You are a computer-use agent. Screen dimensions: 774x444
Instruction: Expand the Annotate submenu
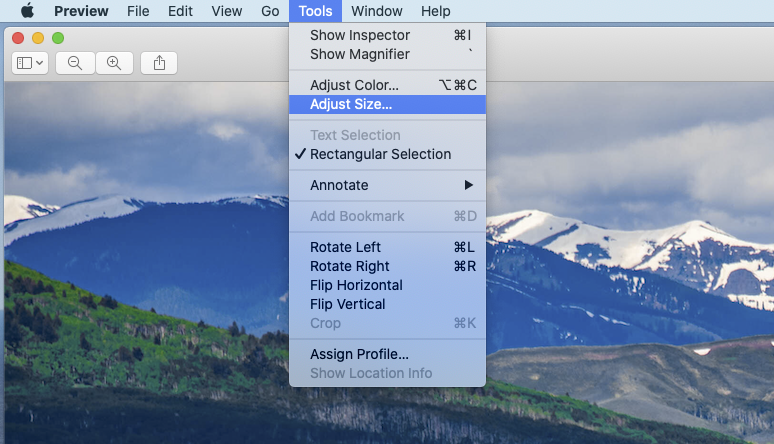[387, 185]
